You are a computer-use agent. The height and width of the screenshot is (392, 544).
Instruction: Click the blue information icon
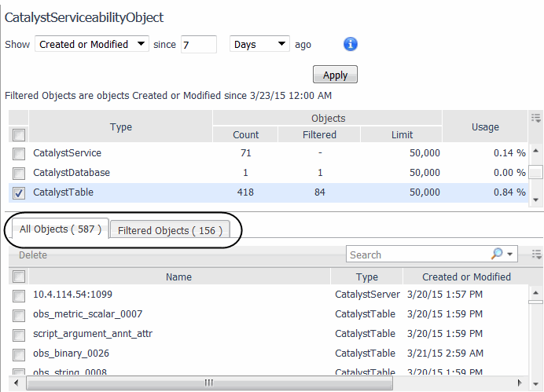pos(351,44)
